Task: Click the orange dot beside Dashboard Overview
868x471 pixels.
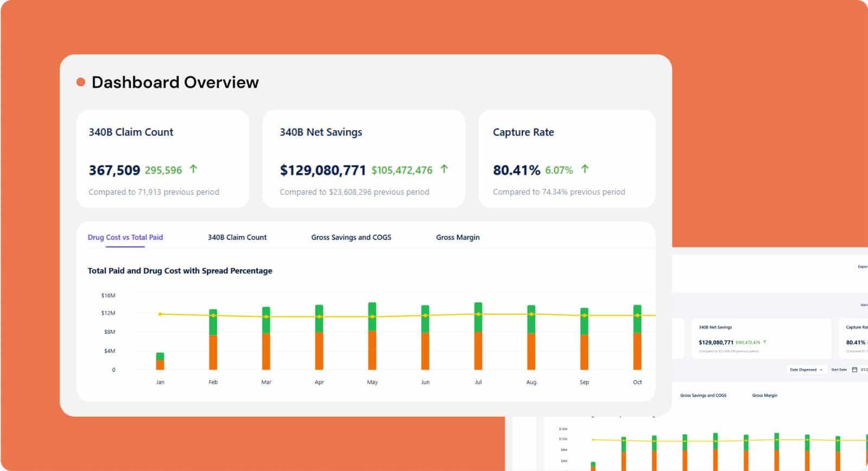Action: pos(81,82)
